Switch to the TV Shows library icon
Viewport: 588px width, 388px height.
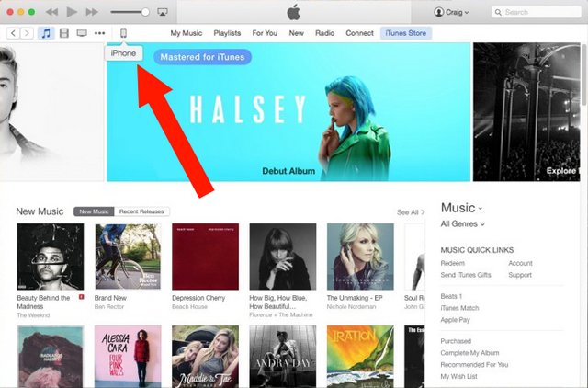[x=82, y=33]
